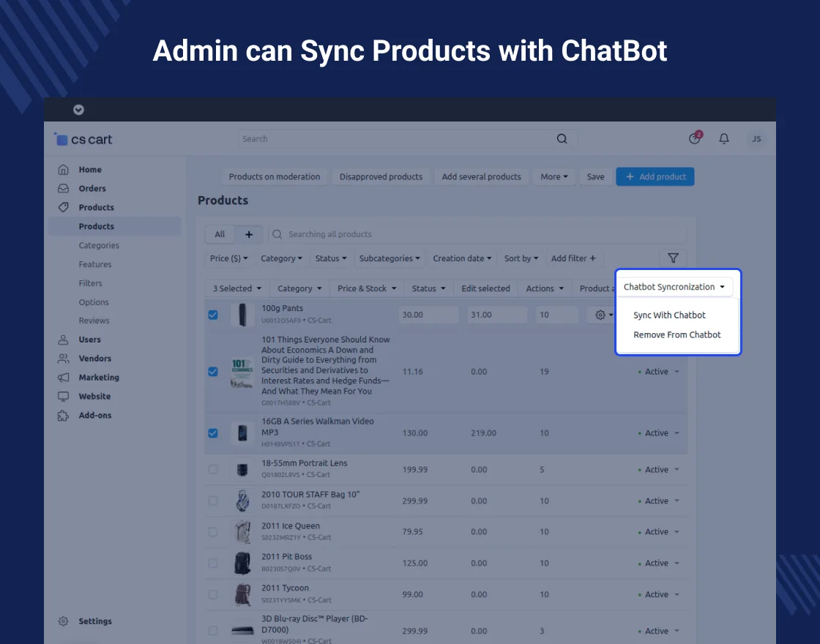The image size is (820, 644).
Task: Click the JS user avatar
Action: click(x=756, y=139)
